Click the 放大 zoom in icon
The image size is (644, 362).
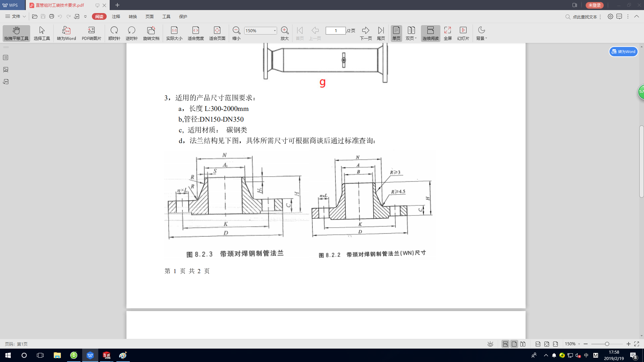[x=284, y=33]
